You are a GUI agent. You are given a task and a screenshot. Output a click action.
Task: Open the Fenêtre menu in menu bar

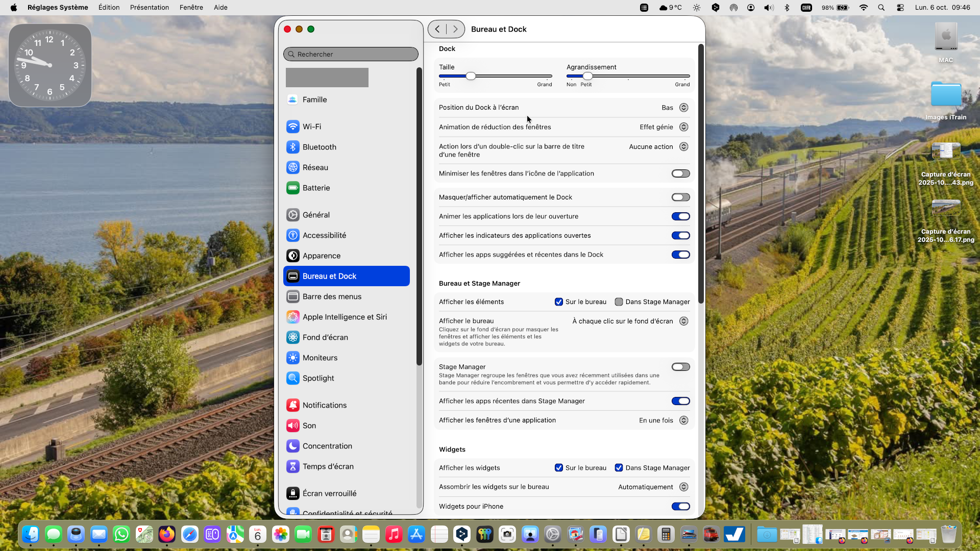coord(191,8)
